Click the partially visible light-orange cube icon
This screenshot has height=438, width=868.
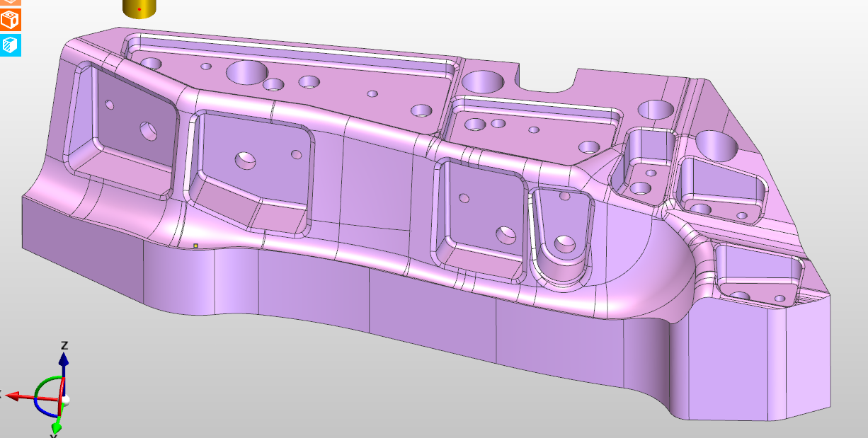[11, 2]
